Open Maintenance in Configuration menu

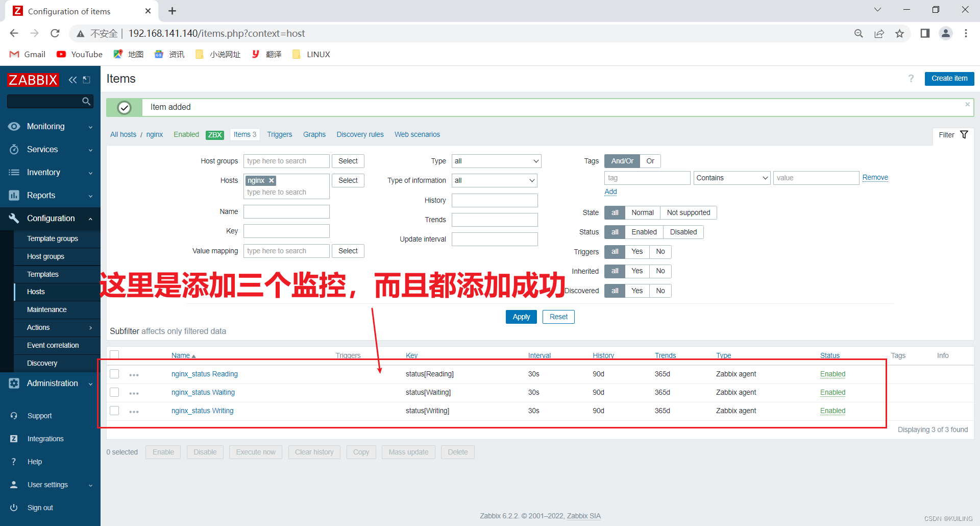pyautogui.click(x=46, y=309)
